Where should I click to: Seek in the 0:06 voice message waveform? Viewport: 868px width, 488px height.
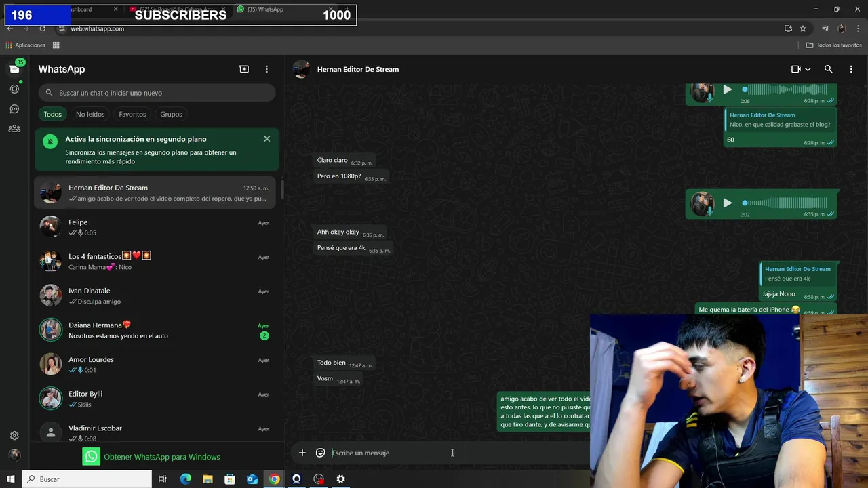(786, 89)
